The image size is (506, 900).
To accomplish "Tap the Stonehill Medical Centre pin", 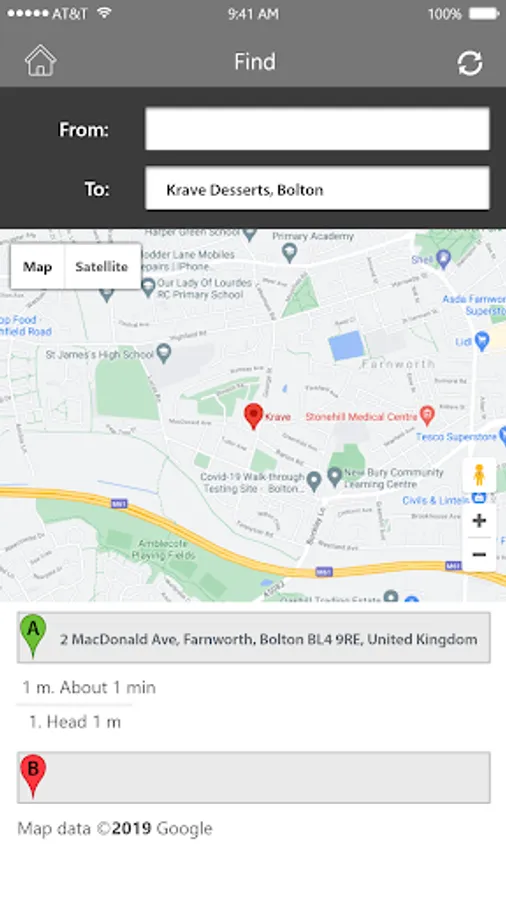I will tap(426, 416).
